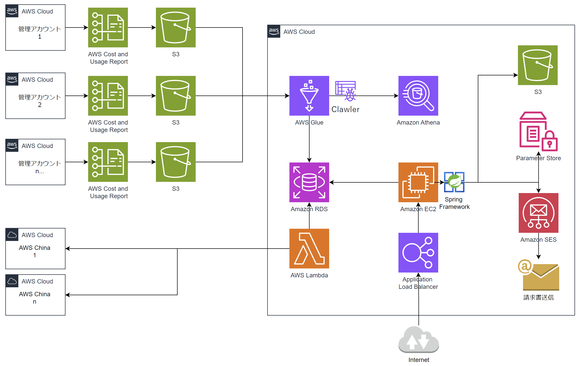588x366 pixels.
Task: Click the AWS Glue label
Action: [x=309, y=123]
